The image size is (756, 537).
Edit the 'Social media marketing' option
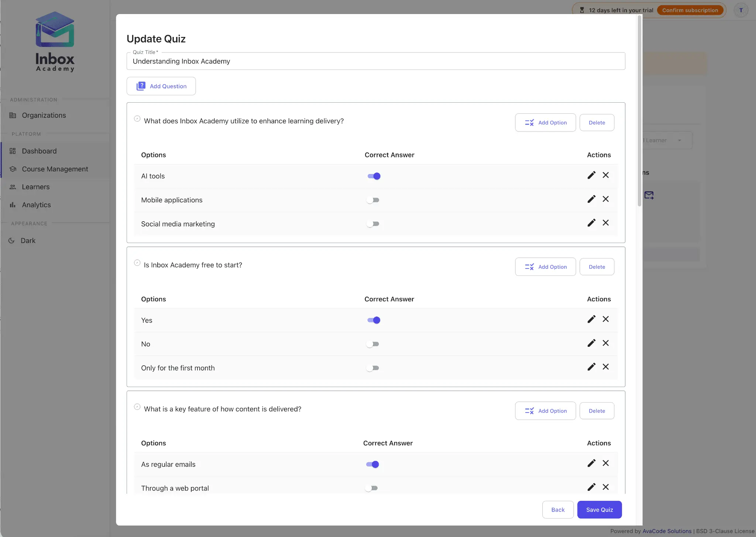tap(591, 223)
